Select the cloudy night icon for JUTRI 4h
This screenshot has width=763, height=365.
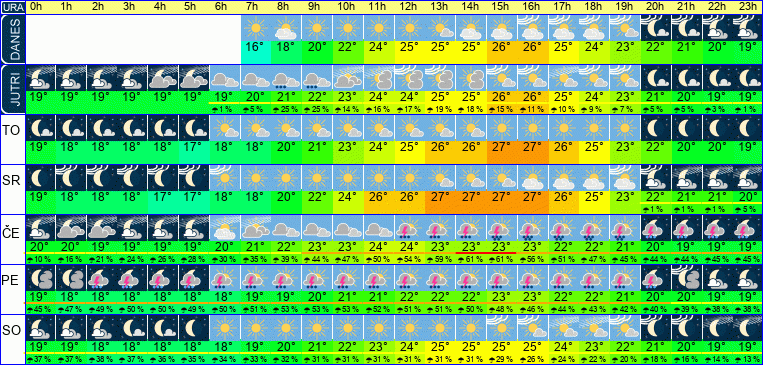coord(164,78)
